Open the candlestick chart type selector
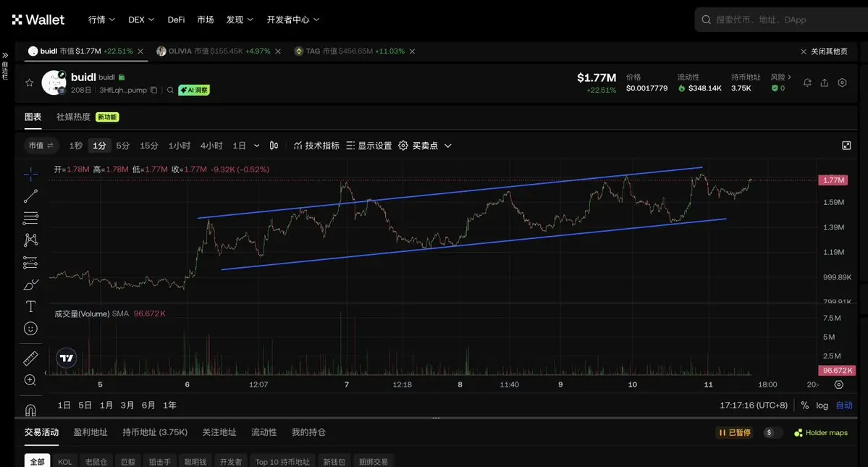 pos(274,146)
